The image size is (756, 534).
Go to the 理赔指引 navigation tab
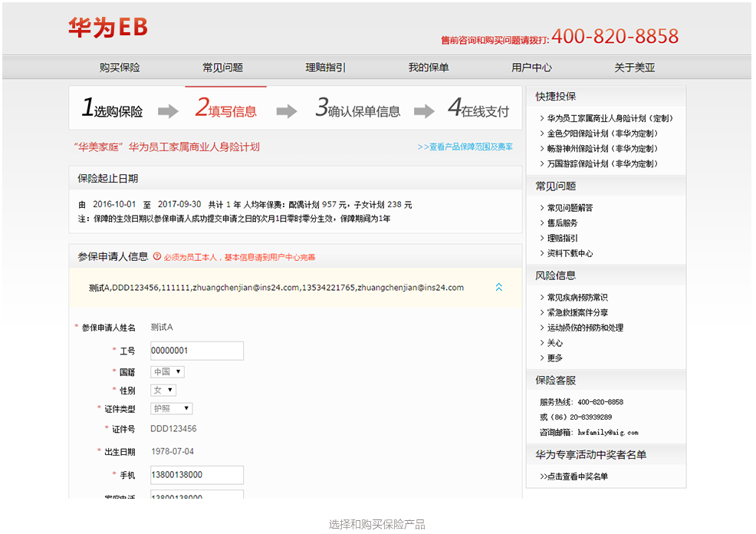click(325, 68)
